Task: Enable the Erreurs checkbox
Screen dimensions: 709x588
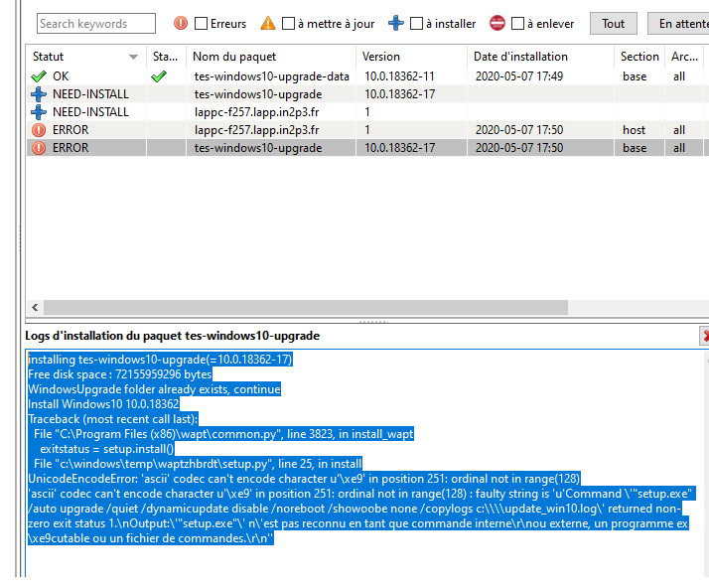Action: (201, 23)
